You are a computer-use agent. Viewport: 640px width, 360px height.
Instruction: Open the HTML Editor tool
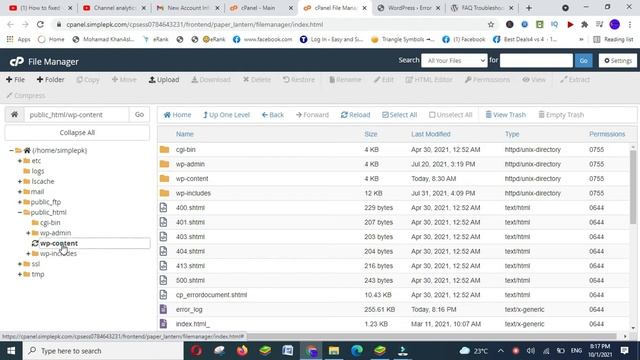(x=429, y=80)
